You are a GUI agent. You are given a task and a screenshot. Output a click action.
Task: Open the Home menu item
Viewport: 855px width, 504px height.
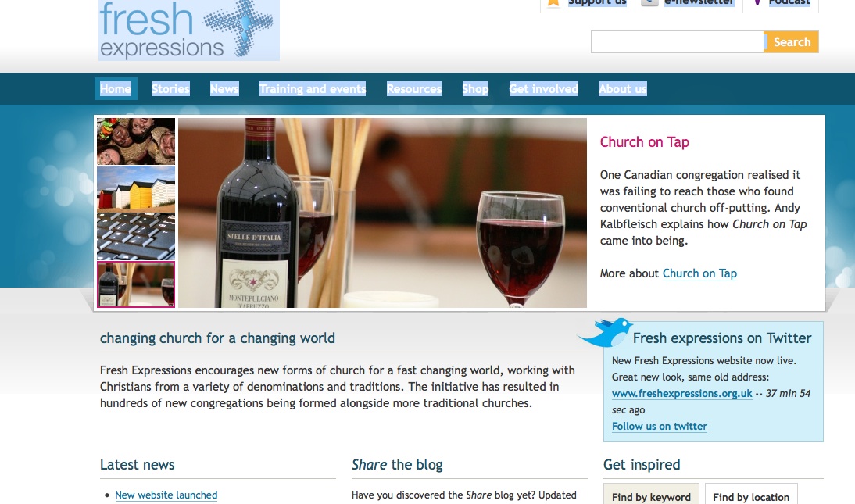pos(116,89)
